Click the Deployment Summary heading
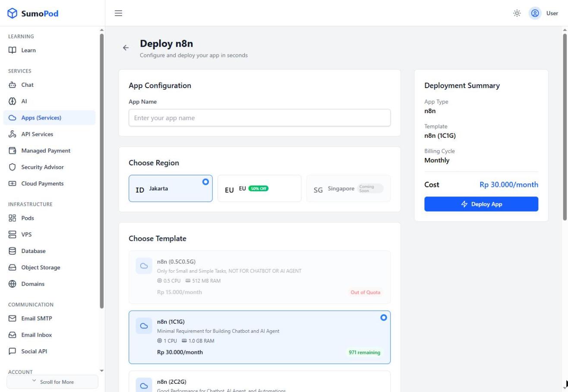Viewport: 568px width, 392px height. 462,85
